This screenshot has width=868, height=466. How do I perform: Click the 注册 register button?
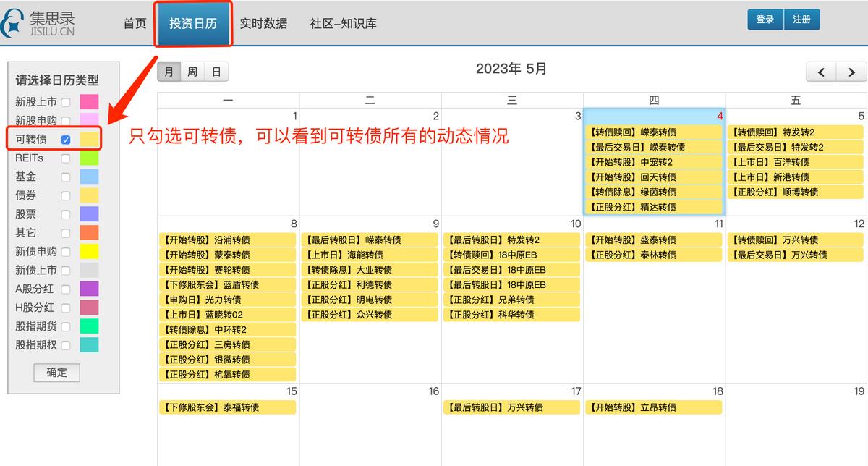click(802, 20)
